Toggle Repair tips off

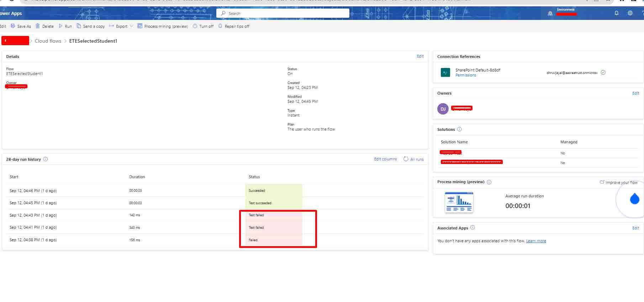point(234,26)
